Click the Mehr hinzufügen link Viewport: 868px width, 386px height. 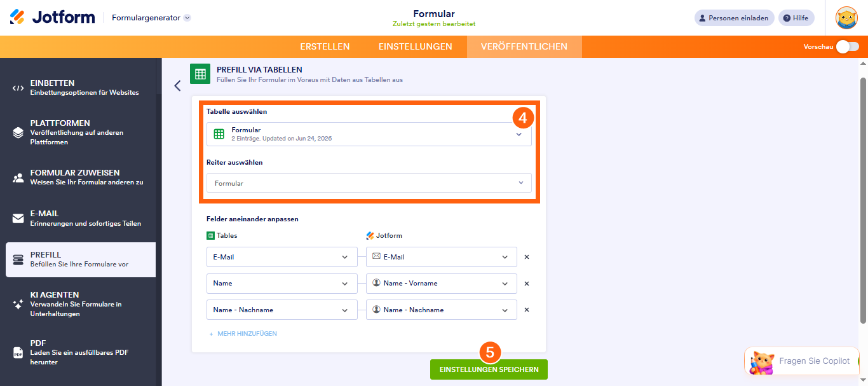click(x=243, y=334)
